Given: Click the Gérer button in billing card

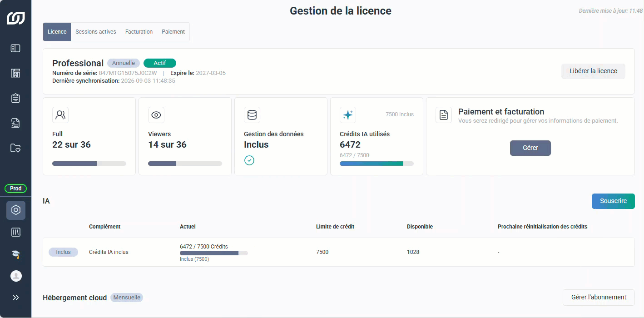Looking at the screenshot, I should point(530,148).
